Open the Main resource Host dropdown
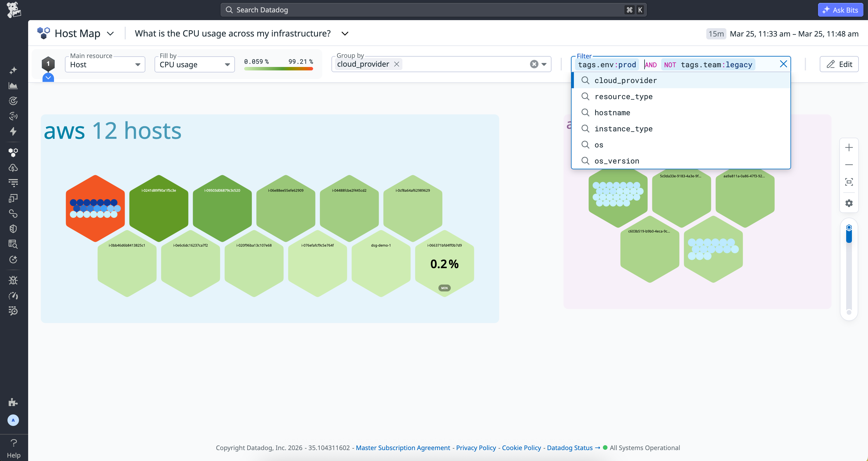Viewport: 868px width, 461px height. coord(105,64)
